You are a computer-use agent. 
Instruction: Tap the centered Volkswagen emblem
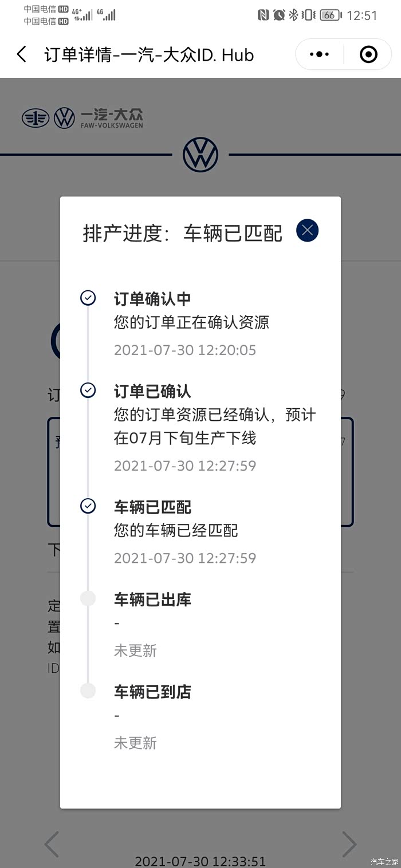pos(200,155)
